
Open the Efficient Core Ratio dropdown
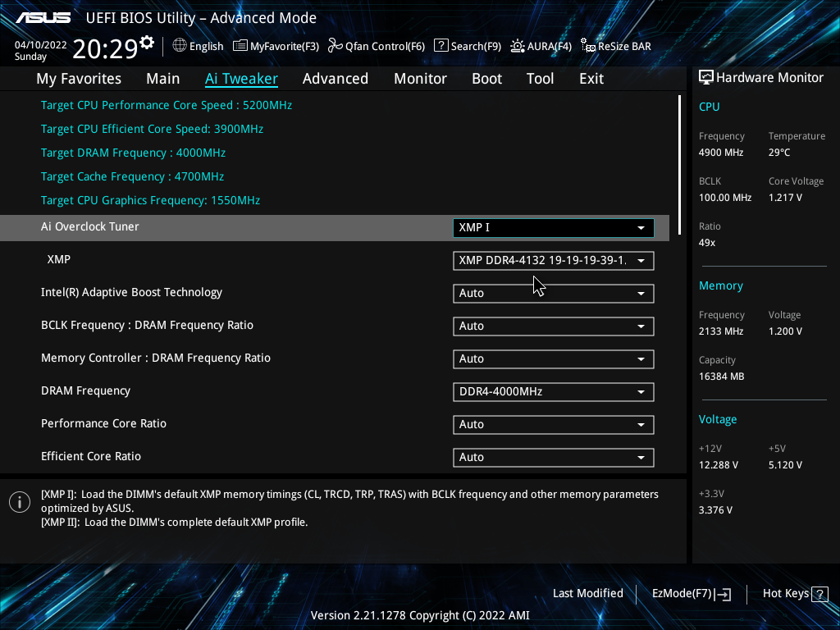[554, 458]
